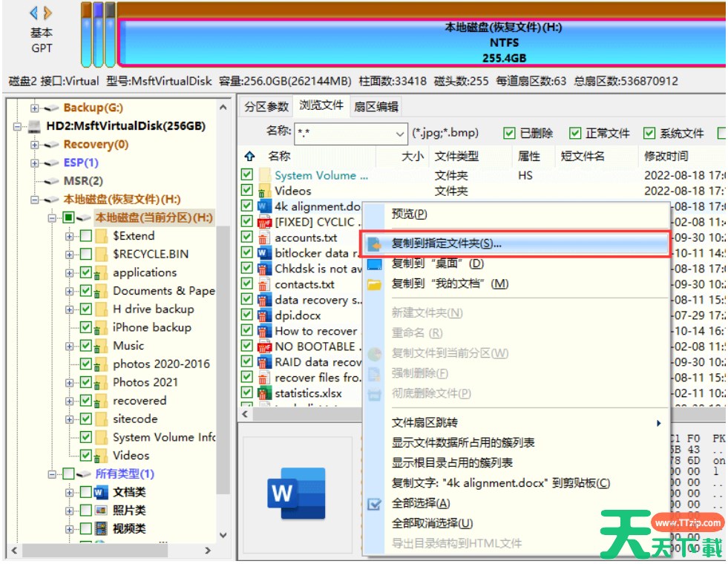This screenshot has width=728, height=564.
Task: Open the 名称 filter dropdown
Action: (x=399, y=134)
